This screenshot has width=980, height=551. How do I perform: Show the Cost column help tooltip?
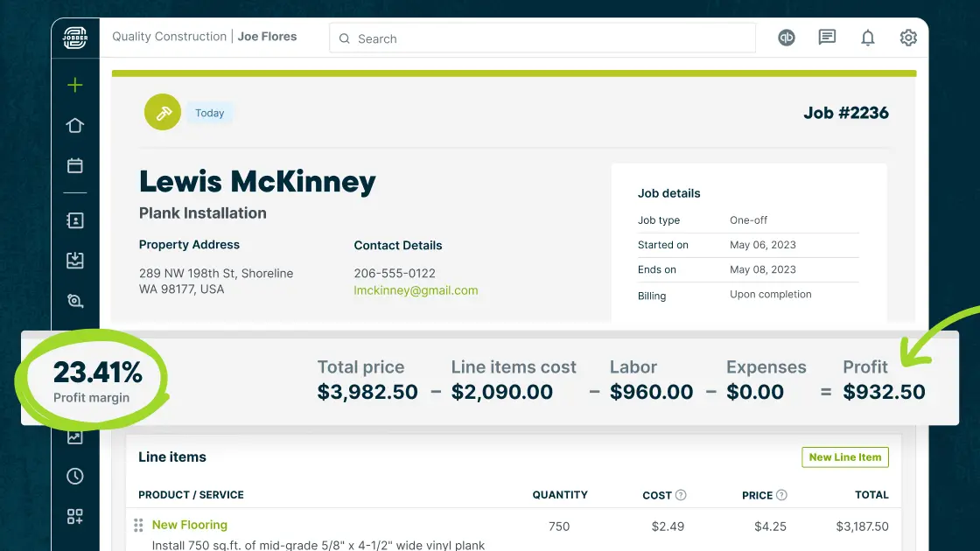[681, 495]
